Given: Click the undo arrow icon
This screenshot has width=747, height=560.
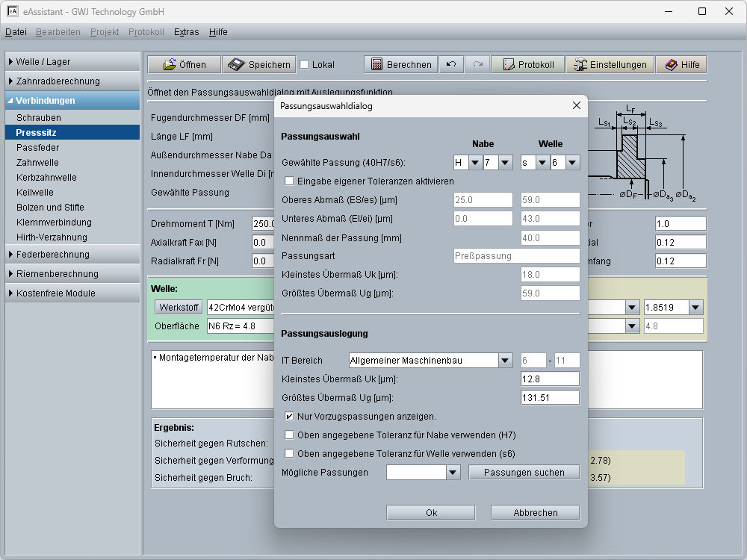Looking at the screenshot, I should tap(450, 65).
